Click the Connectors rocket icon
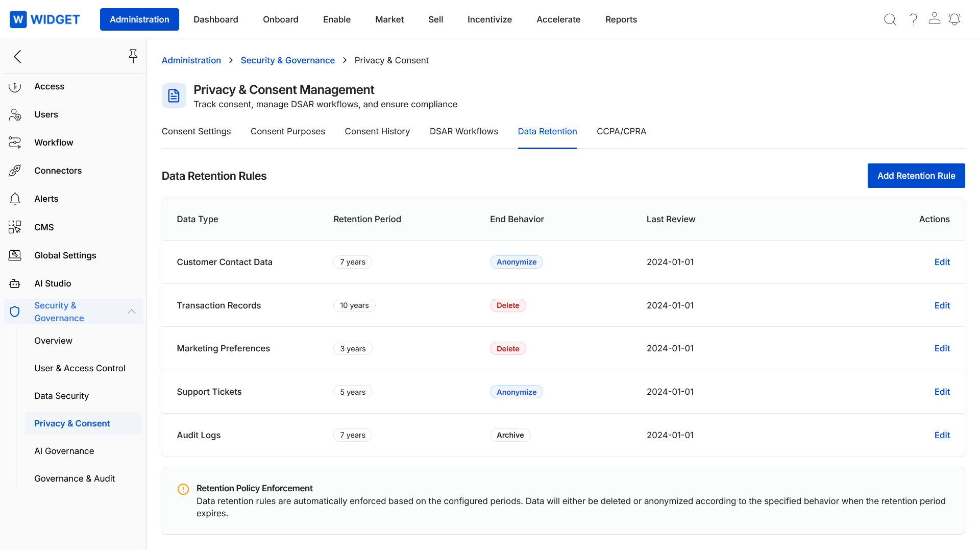 [x=15, y=171]
